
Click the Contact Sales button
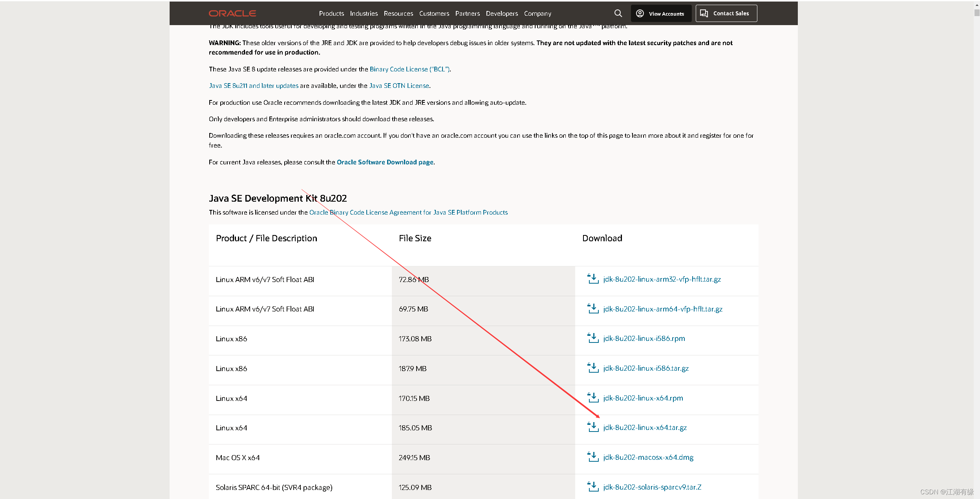(726, 13)
